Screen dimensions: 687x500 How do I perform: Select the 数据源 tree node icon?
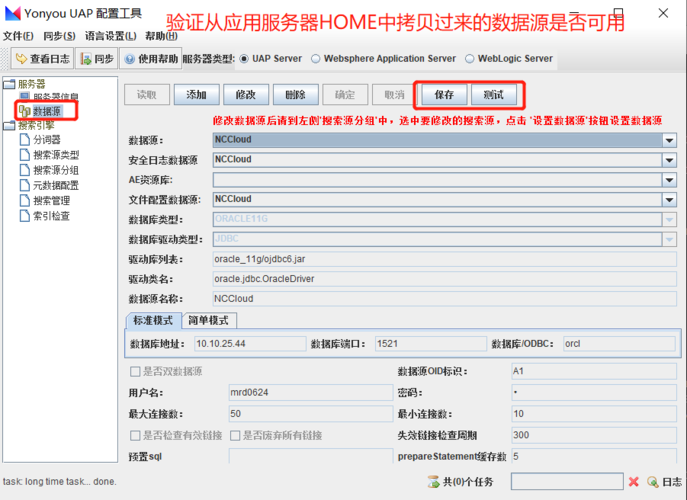coord(25,111)
